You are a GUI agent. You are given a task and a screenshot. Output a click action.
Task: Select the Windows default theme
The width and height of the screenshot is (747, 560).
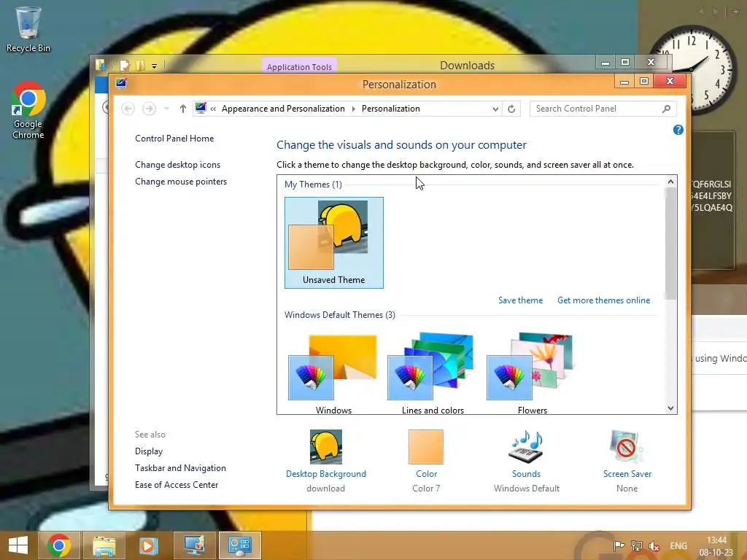(333, 374)
